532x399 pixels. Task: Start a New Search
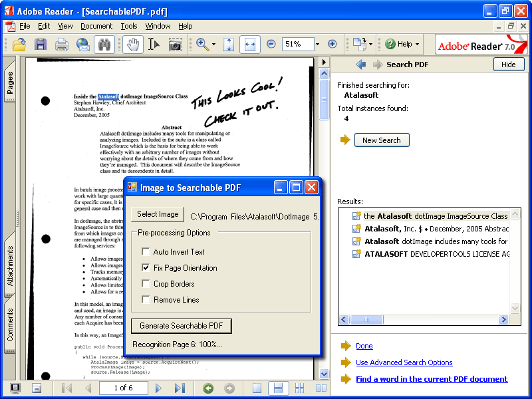pos(382,140)
